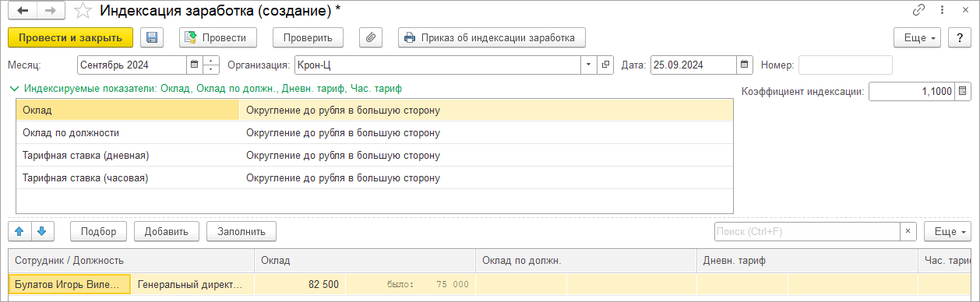
Task: Go forward with the right arrow
Action: click(50, 11)
